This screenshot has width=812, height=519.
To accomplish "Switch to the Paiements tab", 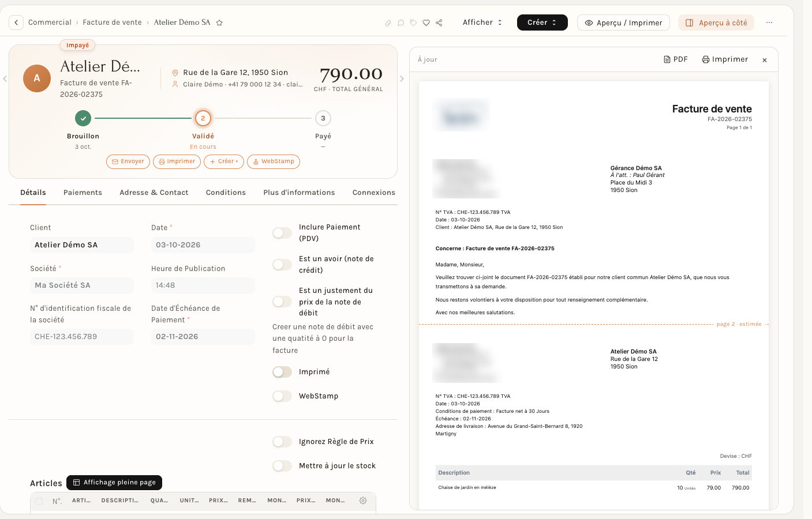I will 83,193.
